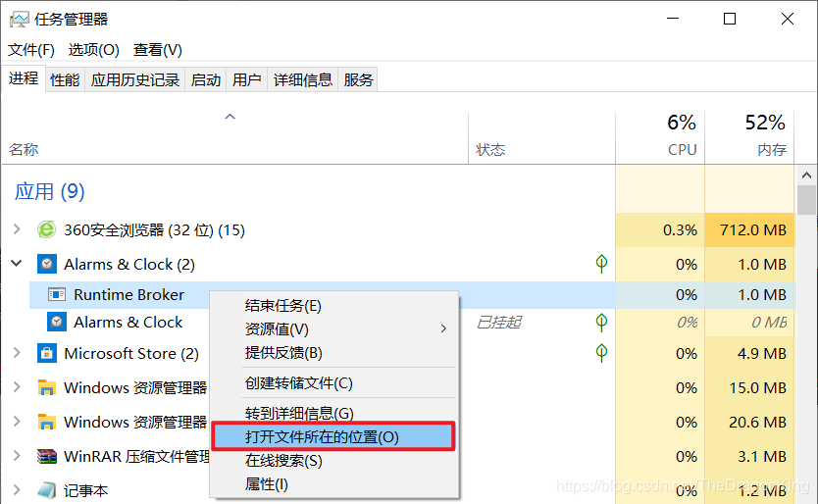Open 属性(I) from context menu
Viewport: 818px width, 504px height.
point(334,484)
